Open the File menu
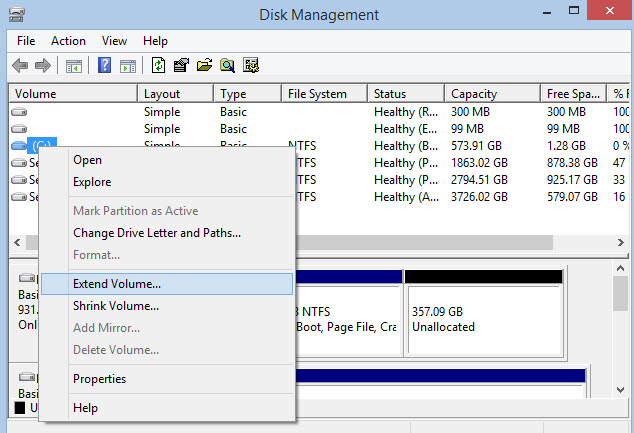The width and height of the screenshot is (634, 433). [26, 41]
